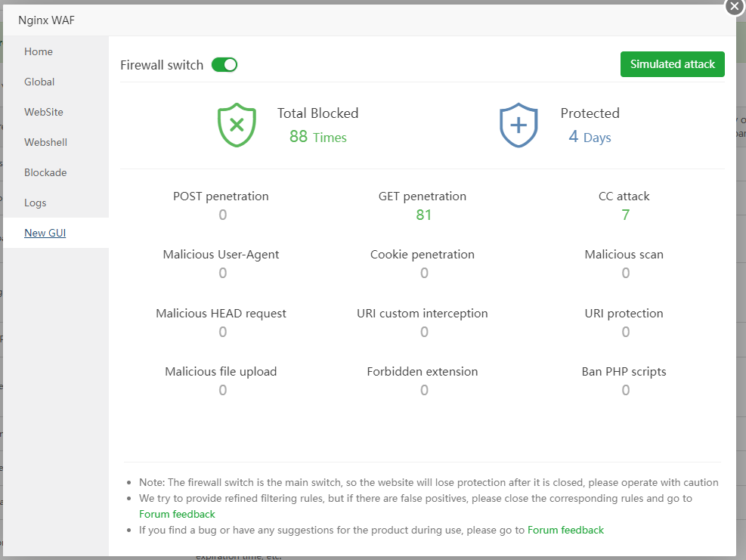The image size is (746, 560).
Task: Close the Nginx WAF dialog
Action: point(734,6)
